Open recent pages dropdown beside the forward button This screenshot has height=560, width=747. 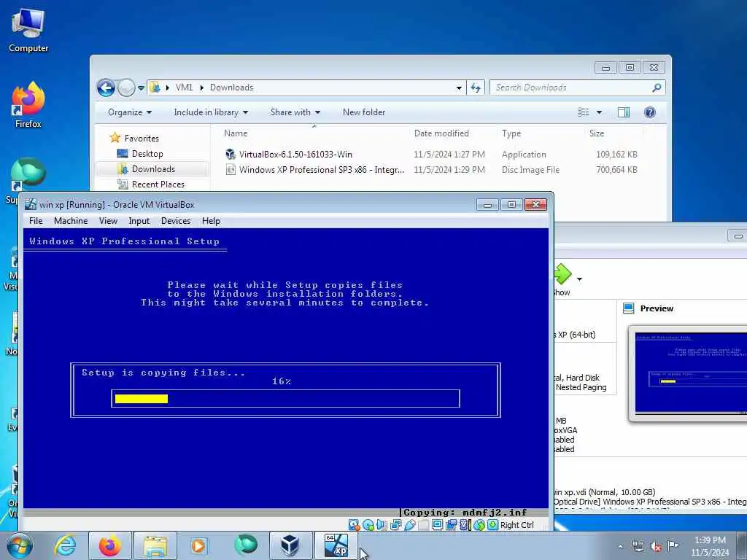click(141, 88)
